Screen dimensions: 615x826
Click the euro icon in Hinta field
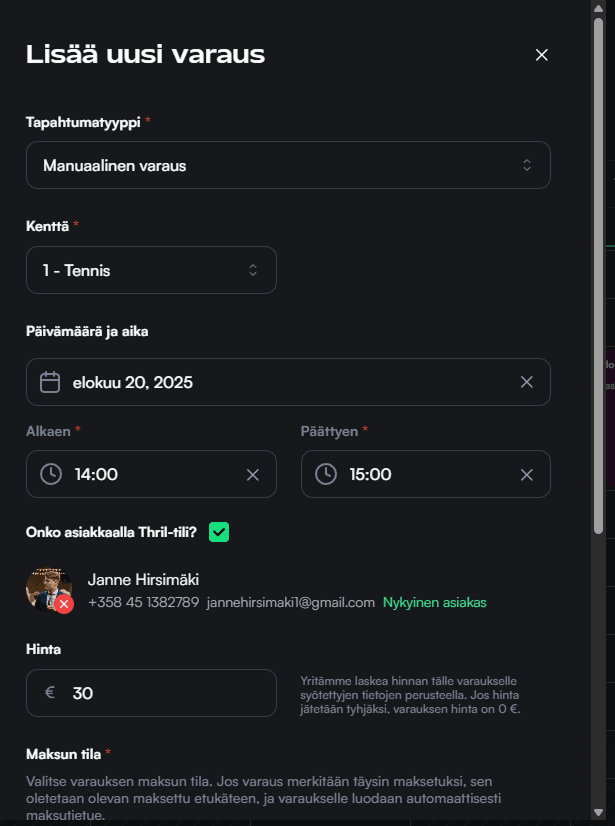pyautogui.click(x=50, y=693)
